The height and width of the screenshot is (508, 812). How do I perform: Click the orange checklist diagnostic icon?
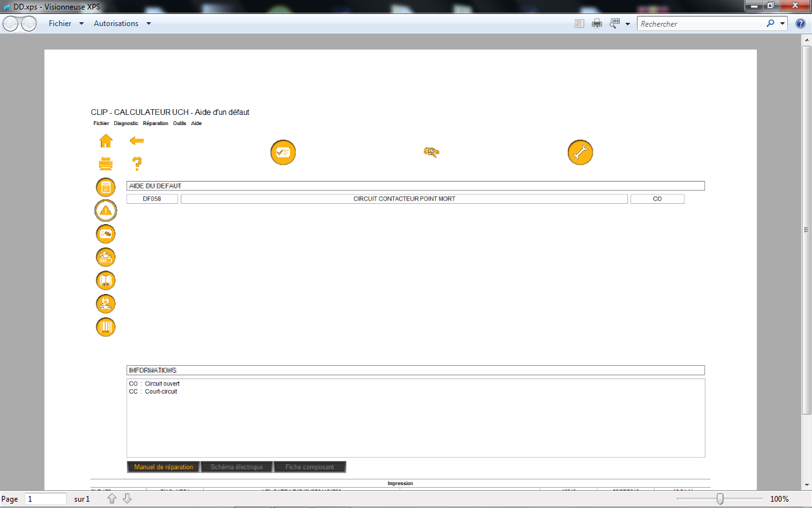click(x=283, y=152)
